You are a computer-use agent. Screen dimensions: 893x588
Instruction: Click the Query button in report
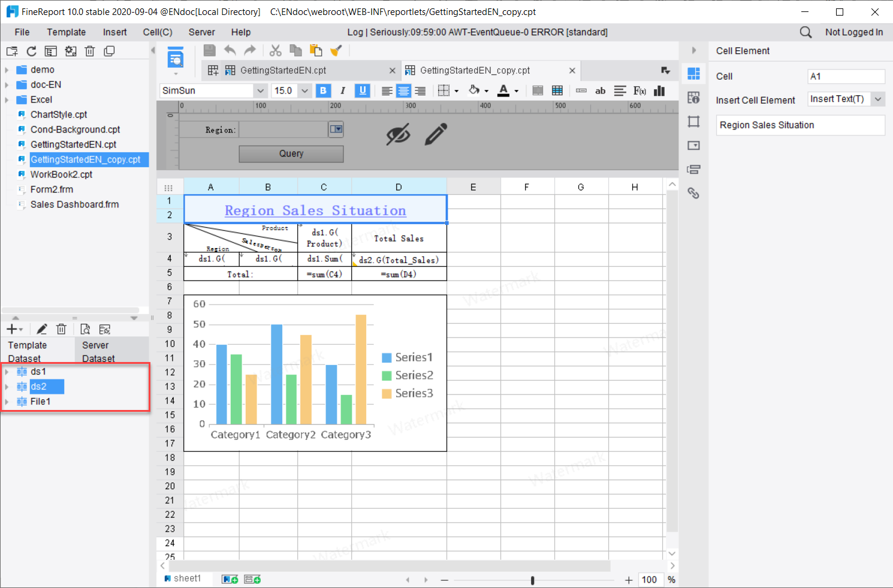click(x=291, y=153)
